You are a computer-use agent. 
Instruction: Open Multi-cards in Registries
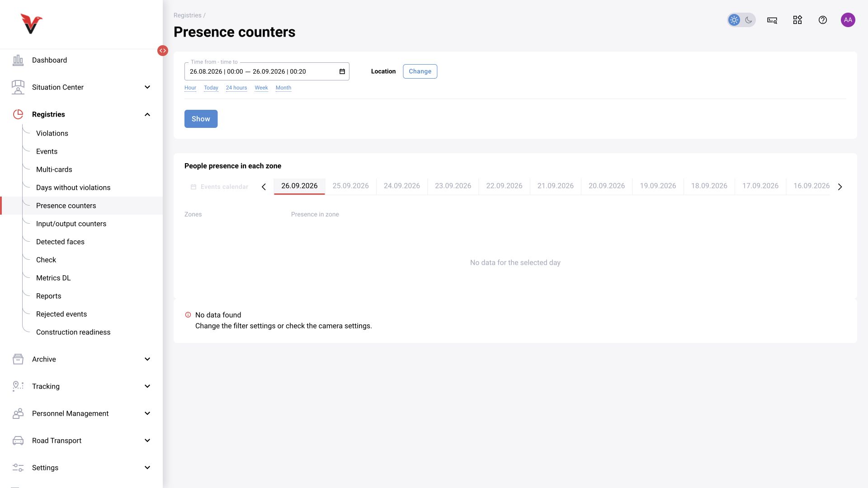pyautogui.click(x=54, y=169)
